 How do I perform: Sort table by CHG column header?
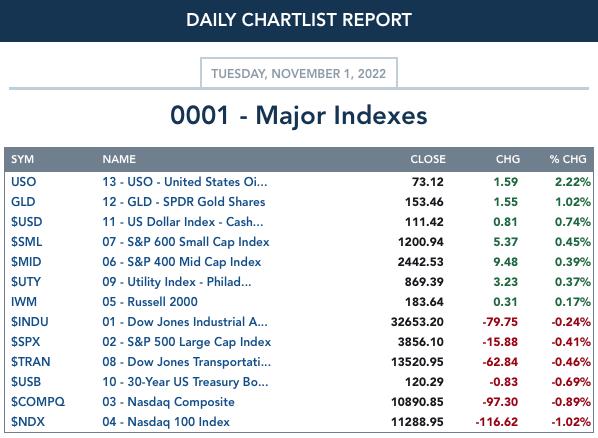508,159
